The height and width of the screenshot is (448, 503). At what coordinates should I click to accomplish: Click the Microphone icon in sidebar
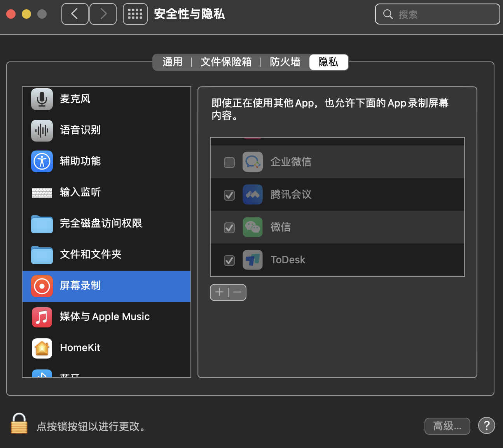[x=42, y=99]
